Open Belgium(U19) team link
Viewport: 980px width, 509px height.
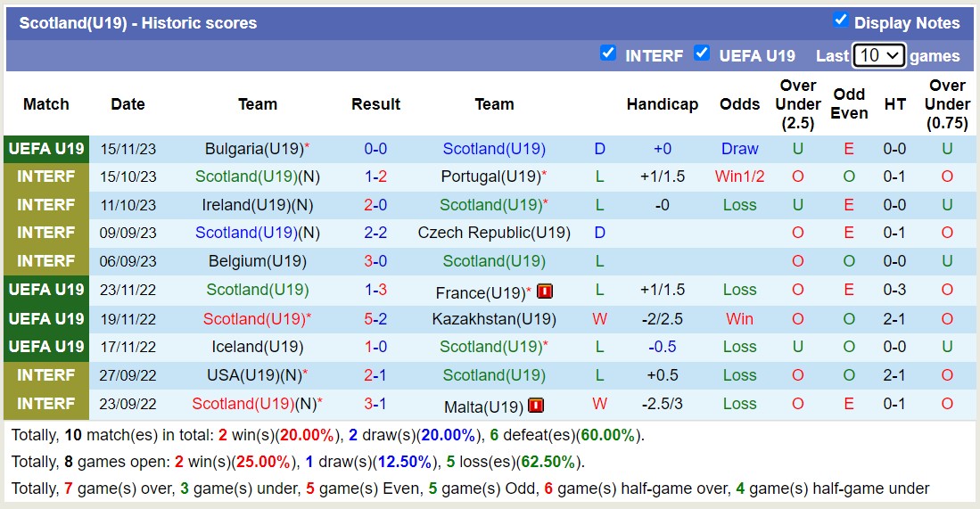[258, 261]
